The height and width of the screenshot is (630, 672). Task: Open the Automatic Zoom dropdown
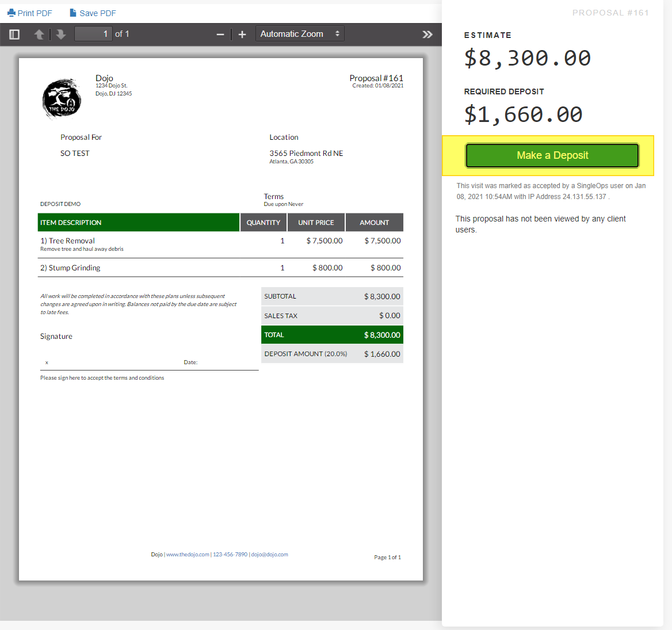(300, 34)
